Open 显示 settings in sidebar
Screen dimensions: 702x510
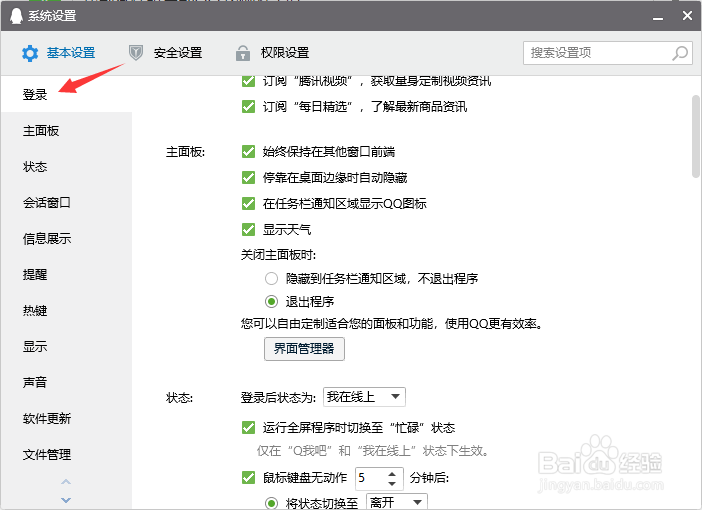(x=66, y=347)
